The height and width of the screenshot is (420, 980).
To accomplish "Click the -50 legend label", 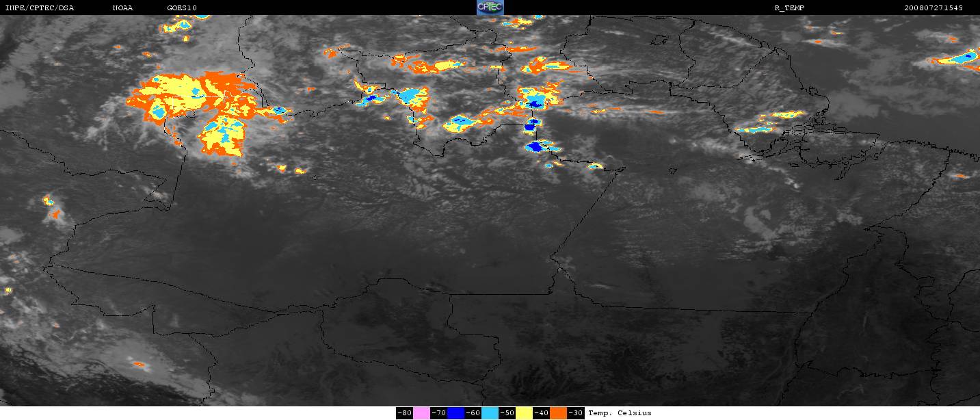I will point(507,413).
